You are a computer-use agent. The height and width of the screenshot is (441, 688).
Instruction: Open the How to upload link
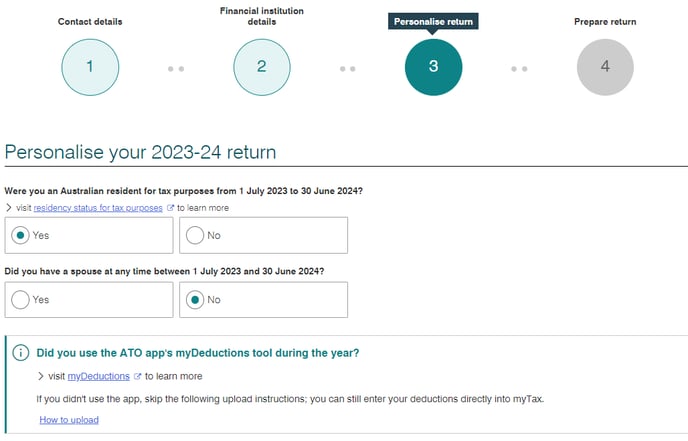tap(69, 420)
